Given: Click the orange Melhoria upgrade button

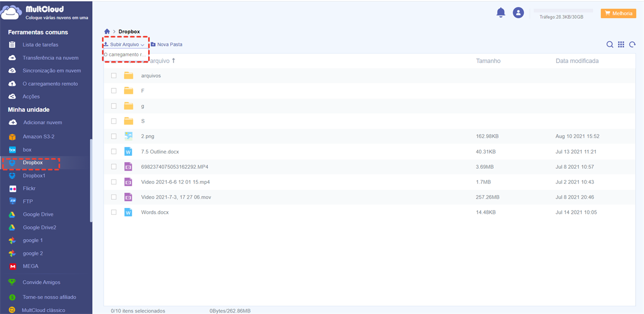Looking at the screenshot, I should click(618, 13).
